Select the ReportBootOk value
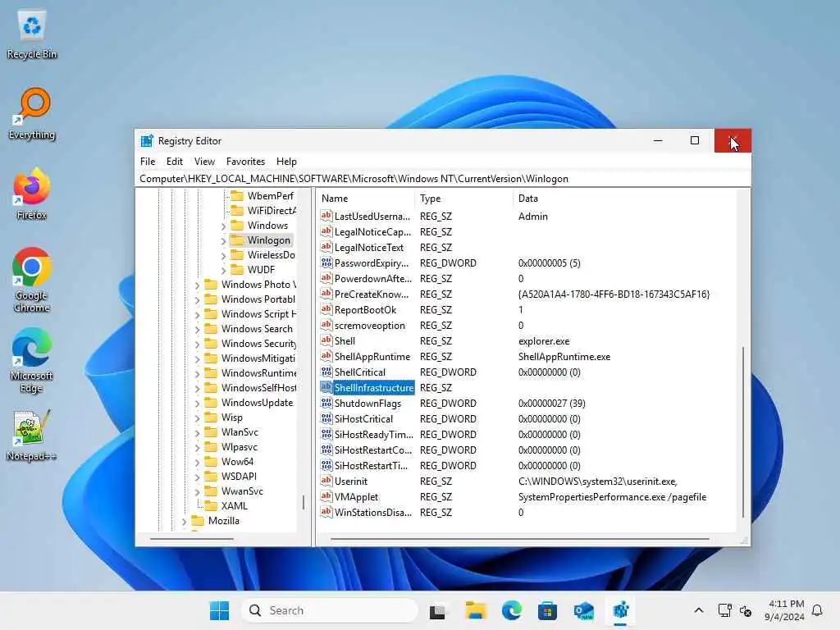Screen dimensions: 840x630 [x=365, y=309]
